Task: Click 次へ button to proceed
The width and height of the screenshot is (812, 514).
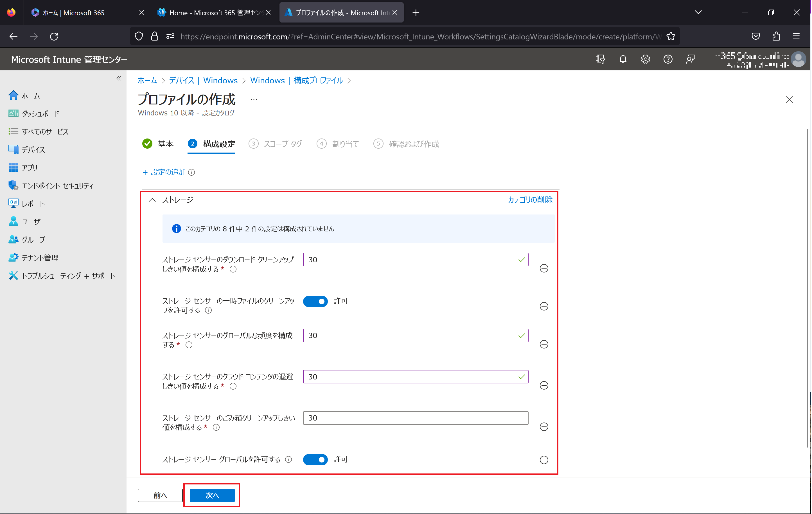Action: click(212, 495)
